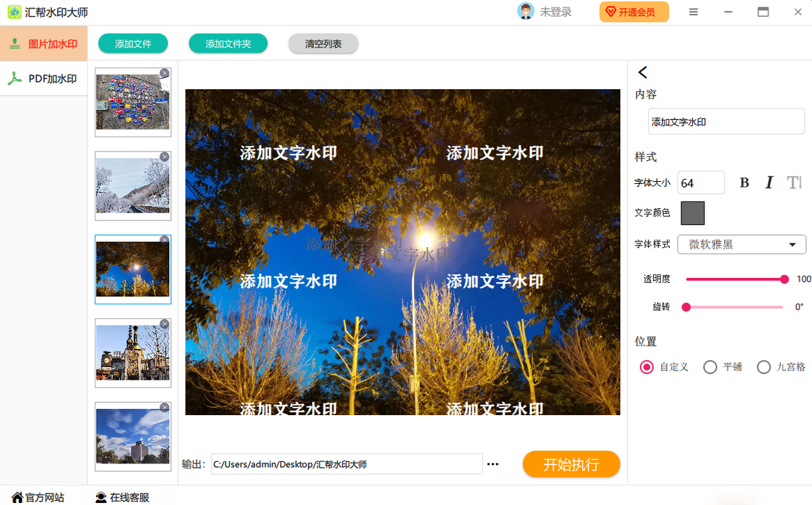This screenshot has width=812, height=505.
Task: Click 清空列表 button
Action: (323, 44)
